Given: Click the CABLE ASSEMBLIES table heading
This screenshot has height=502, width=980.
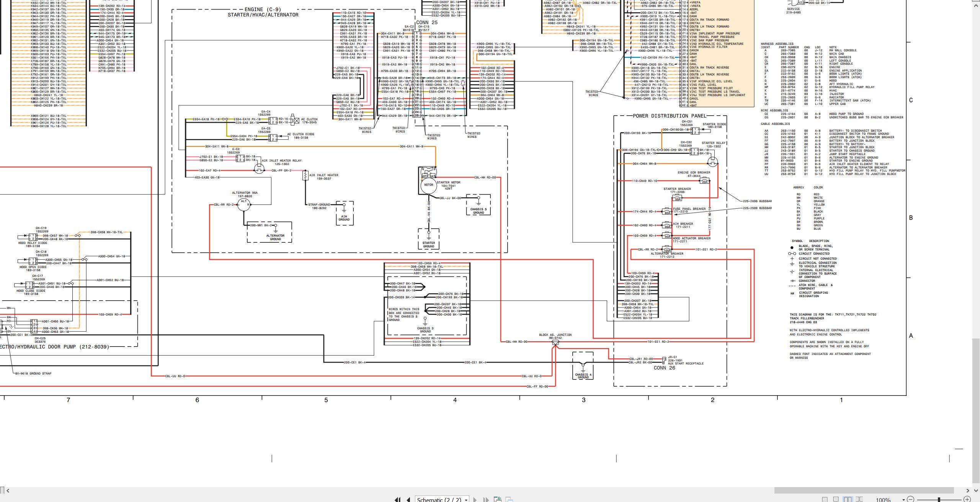Looking at the screenshot, I should click(x=775, y=124).
